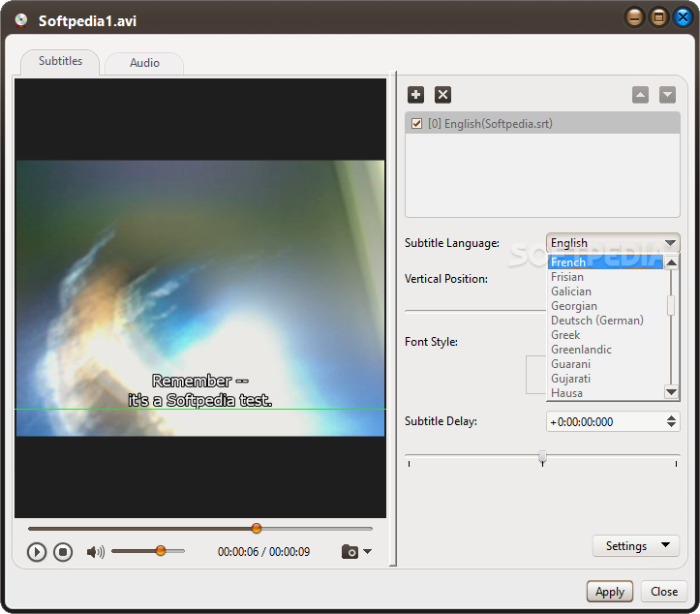Click the video seek slider handle
The width and height of the screenshot is (700, 614).
257,528
